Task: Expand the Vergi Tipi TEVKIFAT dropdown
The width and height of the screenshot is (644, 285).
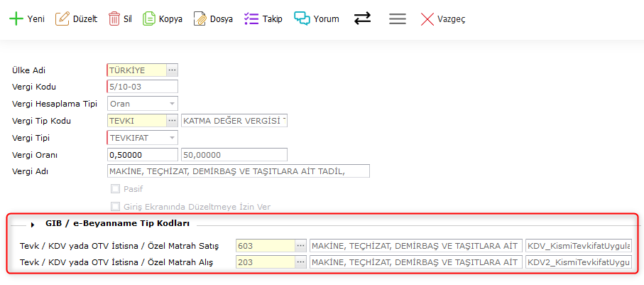Action: [171, 138]
